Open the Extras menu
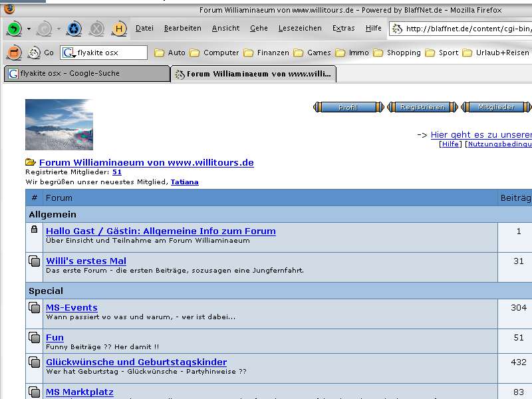Screen dimensions: 532x399 pyautogui.click(x=343, y=28)
